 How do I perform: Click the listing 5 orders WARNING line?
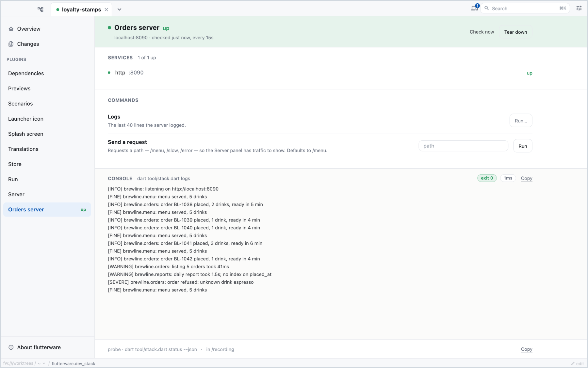[168, 267]
